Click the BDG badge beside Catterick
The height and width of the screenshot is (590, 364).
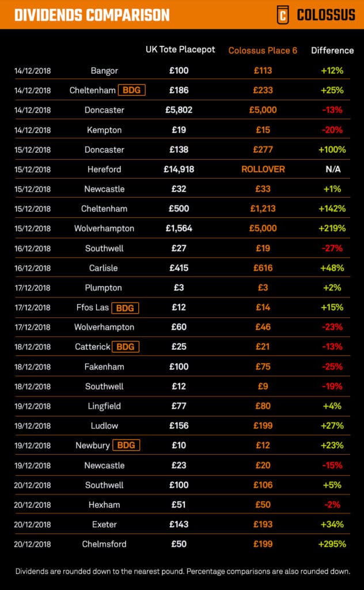click(126, 347)
